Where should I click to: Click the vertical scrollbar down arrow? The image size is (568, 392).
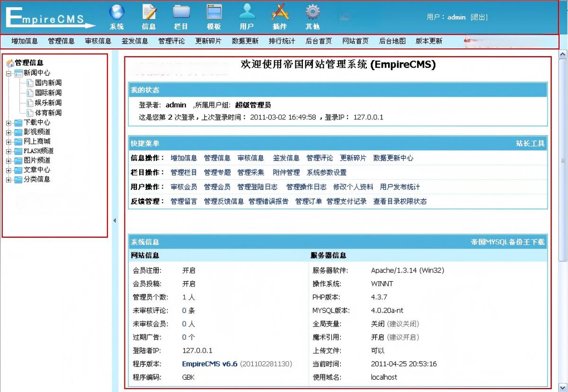coord(563,388)
